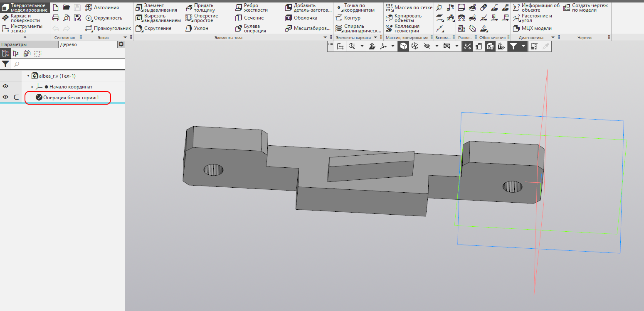The image size is (644, 311).
Task: Apply Скругление fillet tool
Action: click(x=153, y=28)
